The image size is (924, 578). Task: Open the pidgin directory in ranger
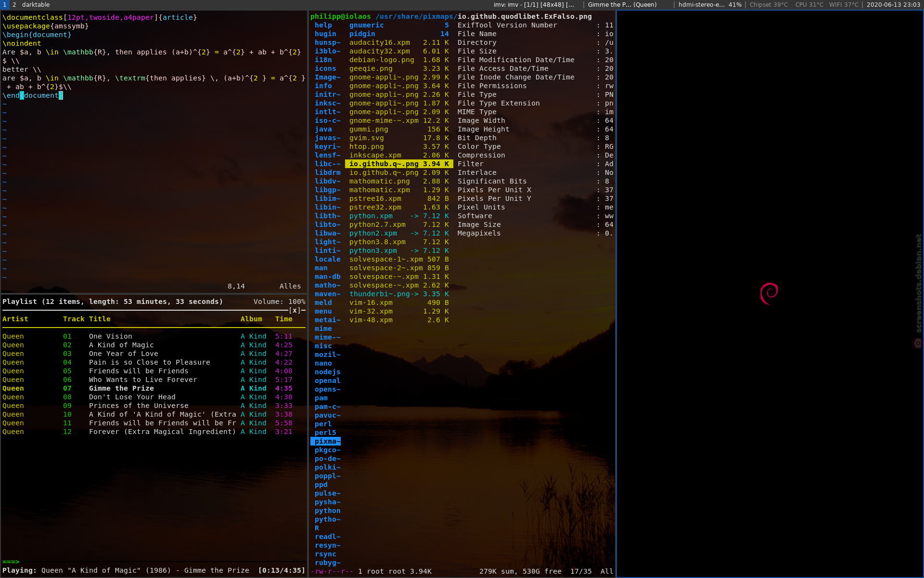pos(399,34)
